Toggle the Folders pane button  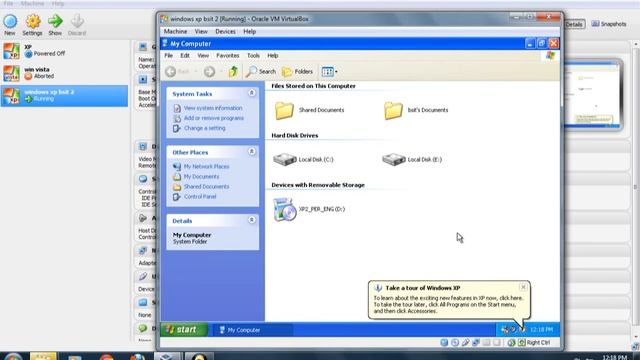tap(298, 72)
